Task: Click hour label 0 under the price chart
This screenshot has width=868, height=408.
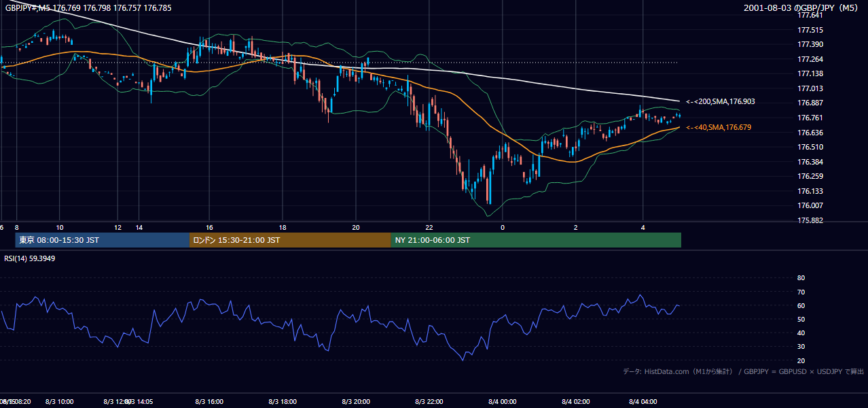Action: (503, 227)
